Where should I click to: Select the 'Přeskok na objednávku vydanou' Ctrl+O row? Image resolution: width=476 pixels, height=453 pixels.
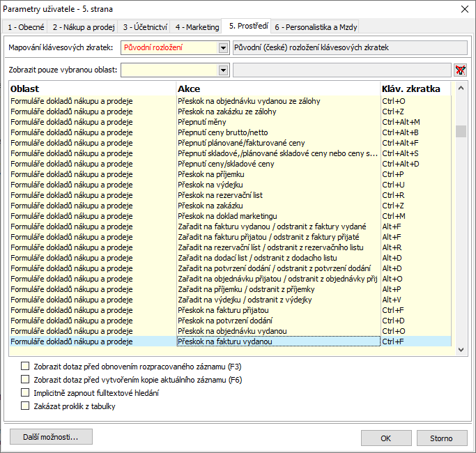click(x=231, y=331)
